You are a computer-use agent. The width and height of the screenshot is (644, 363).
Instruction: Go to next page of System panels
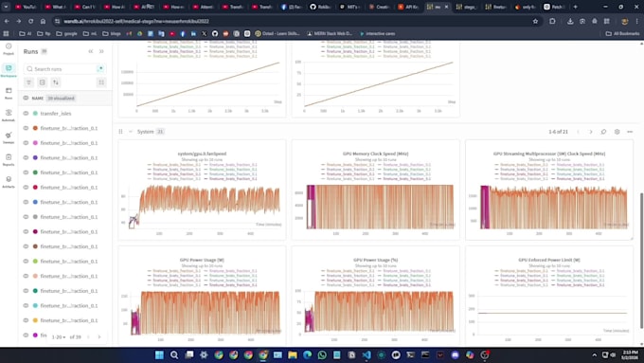[591, 132]
